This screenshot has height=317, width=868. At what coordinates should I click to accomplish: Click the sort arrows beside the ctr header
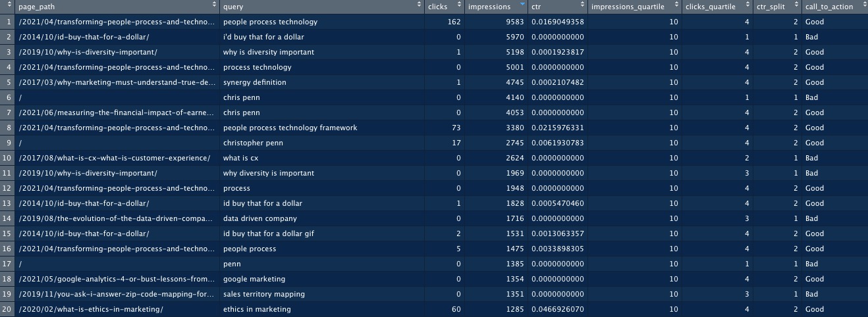pos(583,6)
